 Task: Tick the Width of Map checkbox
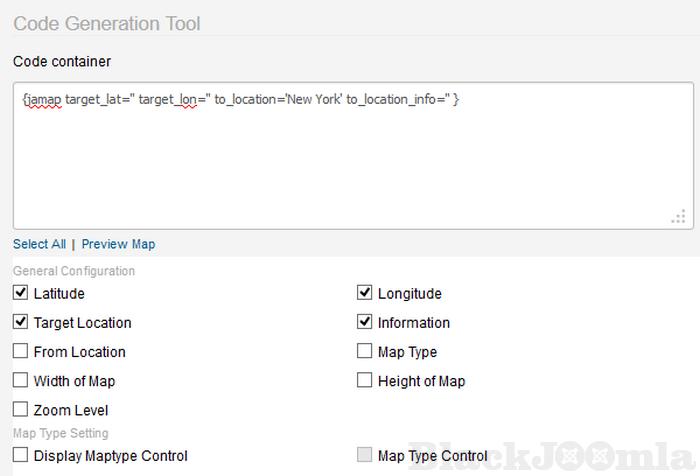pyautogui.click(x=21, y=380)
